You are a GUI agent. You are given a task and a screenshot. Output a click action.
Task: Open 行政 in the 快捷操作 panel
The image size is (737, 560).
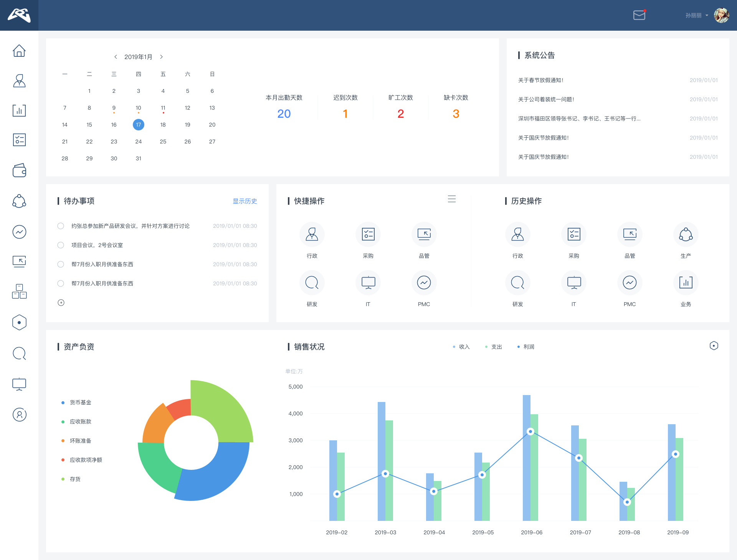[x=312, y=240]
